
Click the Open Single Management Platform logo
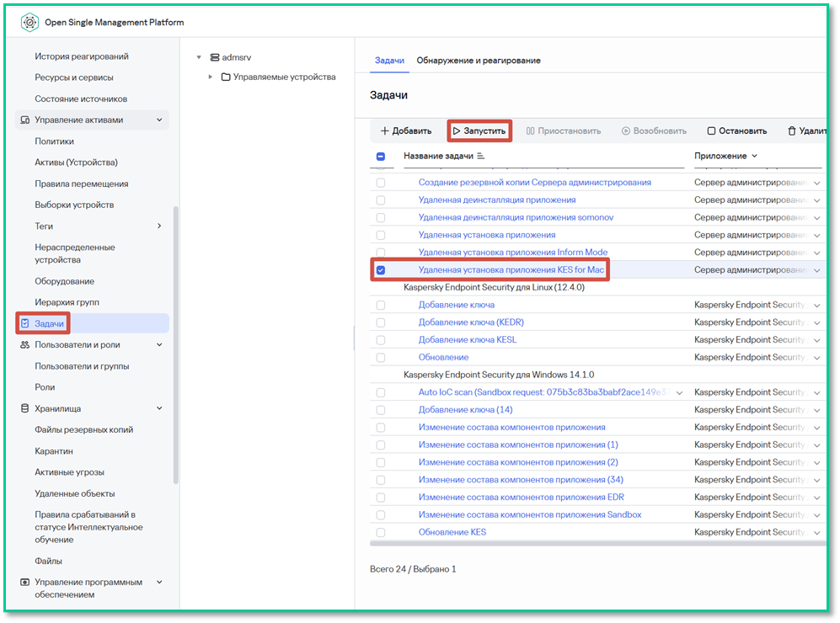[x=29, y=23]
